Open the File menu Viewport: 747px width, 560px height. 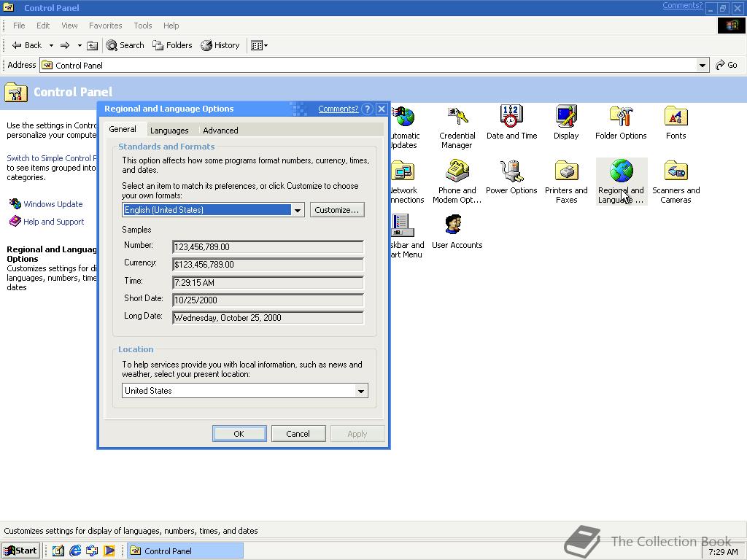[x=19, y=26]
